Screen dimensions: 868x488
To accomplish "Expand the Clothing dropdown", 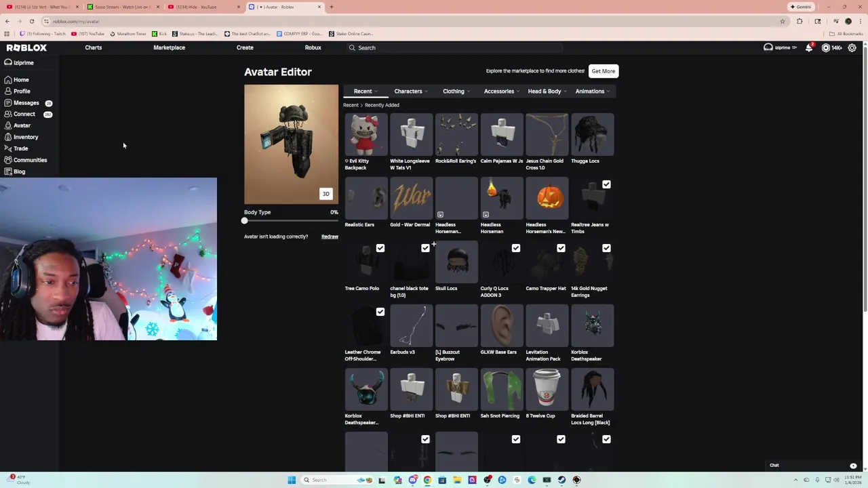I will (456, 91).
